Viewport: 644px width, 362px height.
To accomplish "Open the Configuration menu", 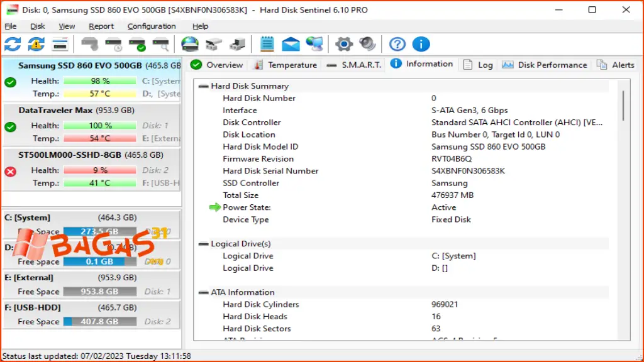I will click(152, 26).
